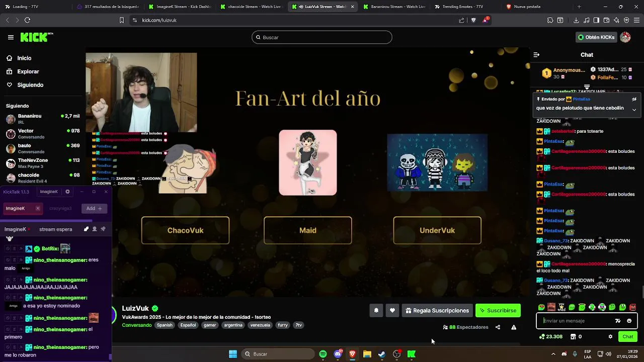The width and height of the screenshot is (644, 362).
Task: Open KickTalk user list icon
Action: tap(95, 229)
